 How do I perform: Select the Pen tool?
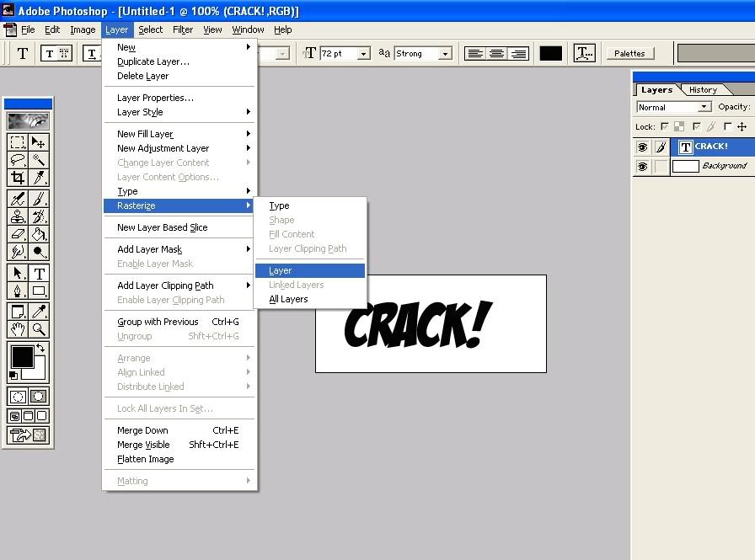pos(18,291)
